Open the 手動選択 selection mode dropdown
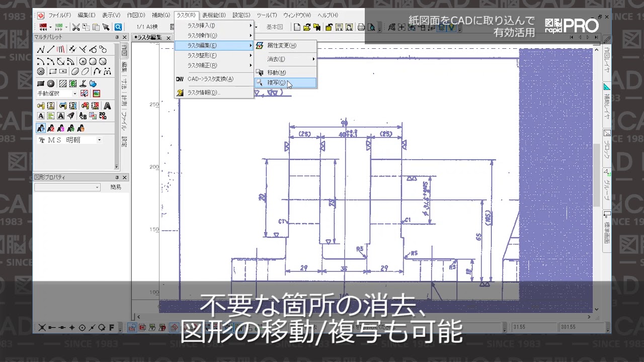Viewport: 644px width, 362px height. point(74,94)
